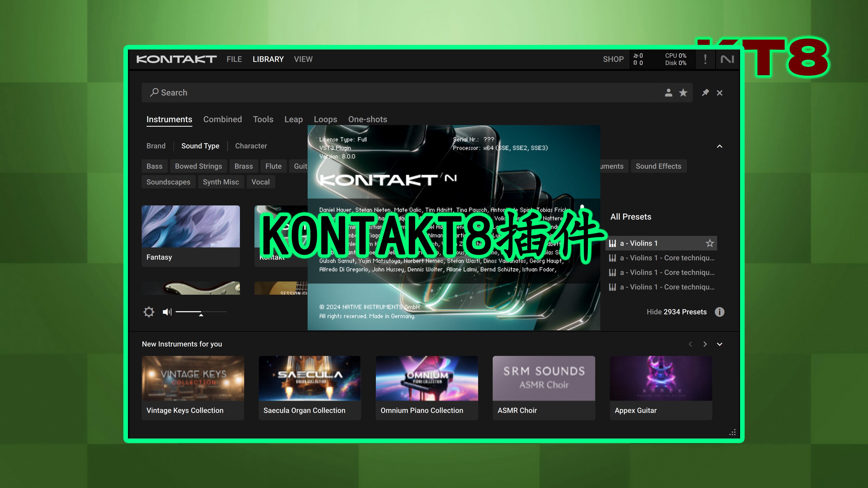
Task: Adjust the preview volume slider
Action: click(x=201, y=312)
